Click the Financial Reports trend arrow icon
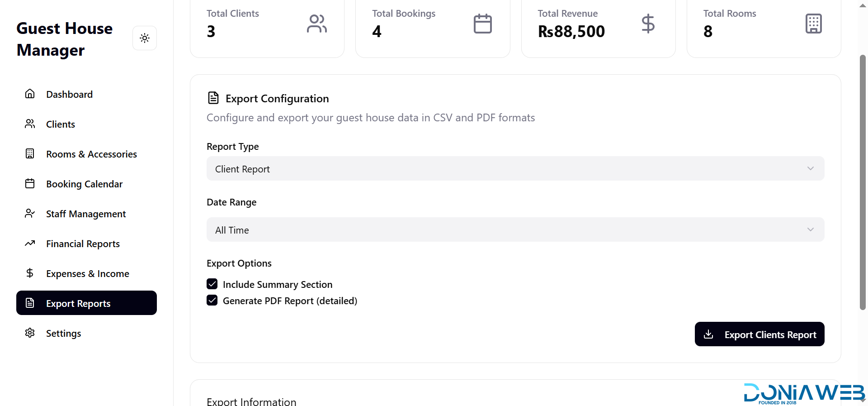The width and height of the screenshot is (868, 406). coord(30,243)
